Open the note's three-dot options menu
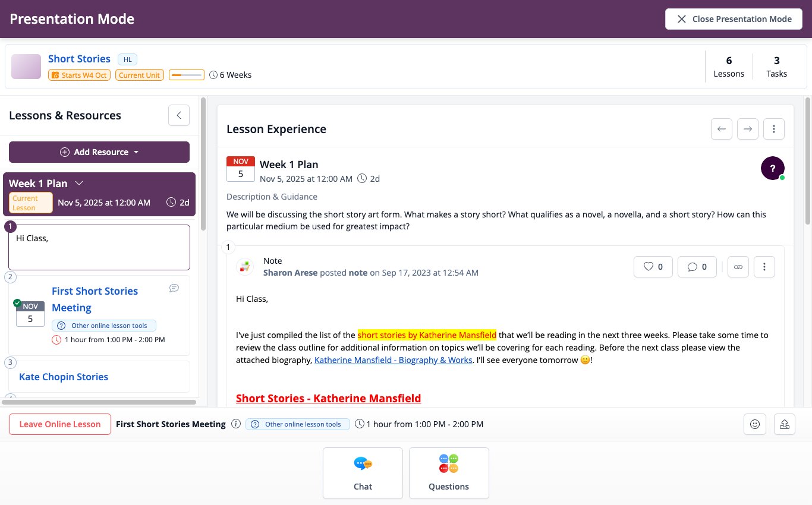This screenshot has width=812, height=505. click(764, 267)
